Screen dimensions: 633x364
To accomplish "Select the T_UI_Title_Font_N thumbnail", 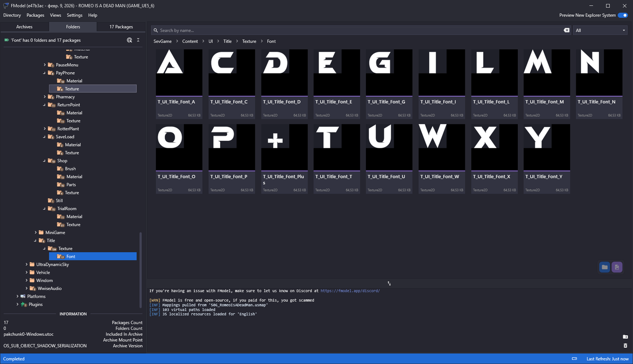I will 599,72.
